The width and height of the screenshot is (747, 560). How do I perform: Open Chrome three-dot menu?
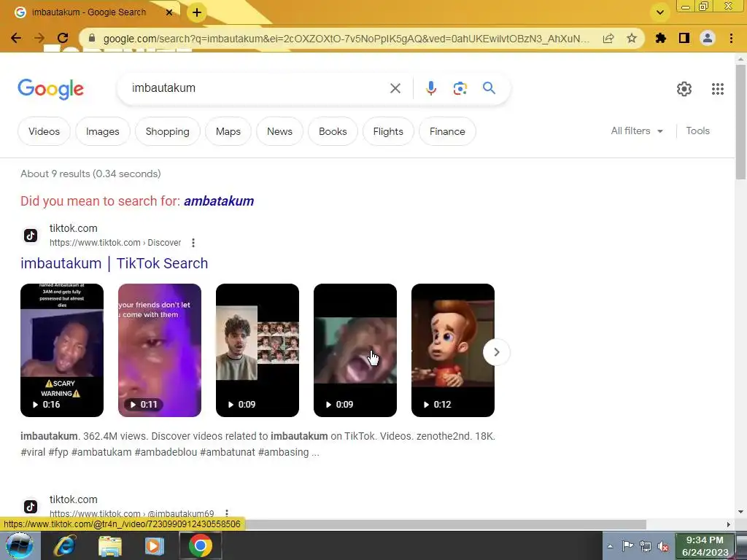click(x=731, y=38)
